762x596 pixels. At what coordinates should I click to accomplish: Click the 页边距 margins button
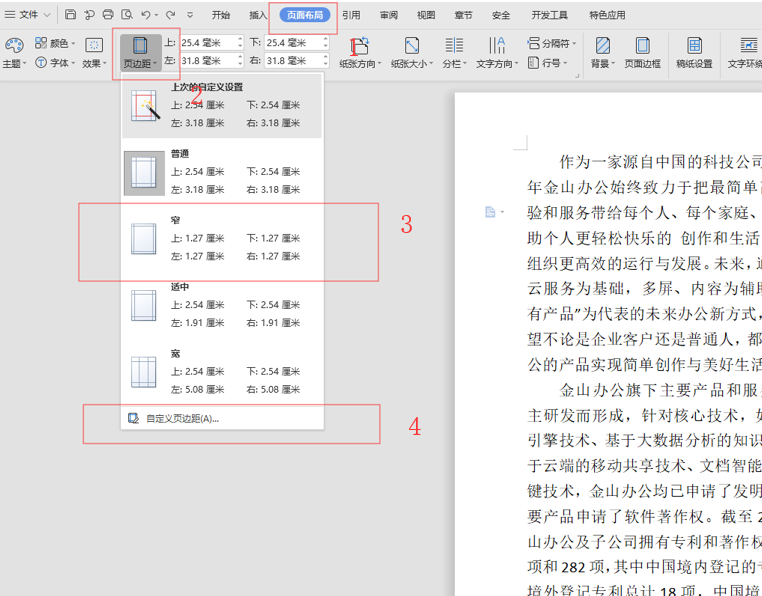140,53
